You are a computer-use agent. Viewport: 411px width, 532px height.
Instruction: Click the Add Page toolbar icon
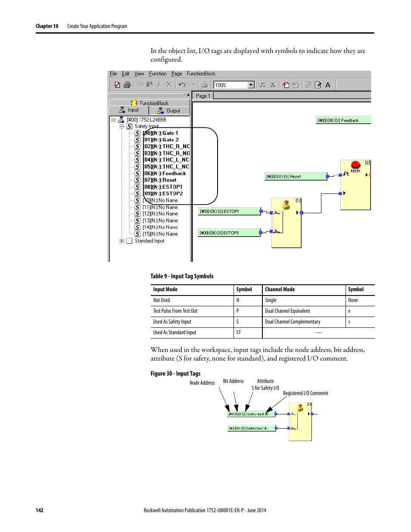click(x=286, y=85)
